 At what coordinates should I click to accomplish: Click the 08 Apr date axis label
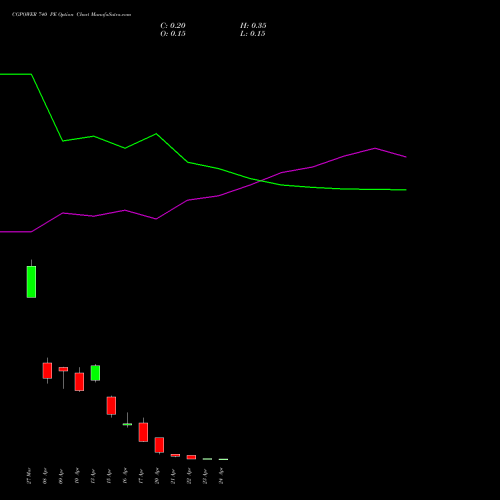[45, 476]
